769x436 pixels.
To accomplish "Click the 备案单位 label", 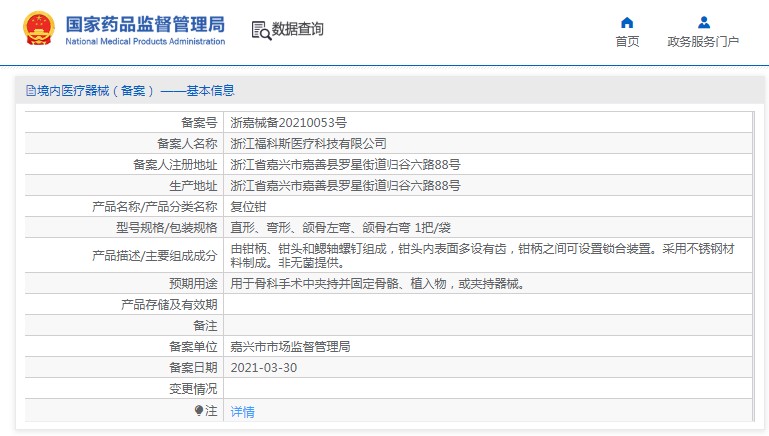I will 193,347.
